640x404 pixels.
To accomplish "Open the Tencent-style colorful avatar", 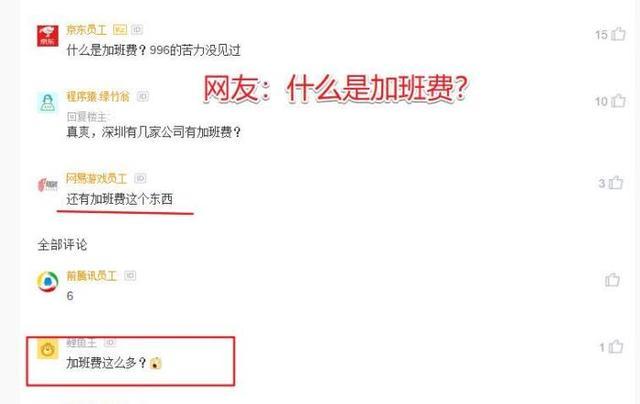I will (x=48, y=282).
